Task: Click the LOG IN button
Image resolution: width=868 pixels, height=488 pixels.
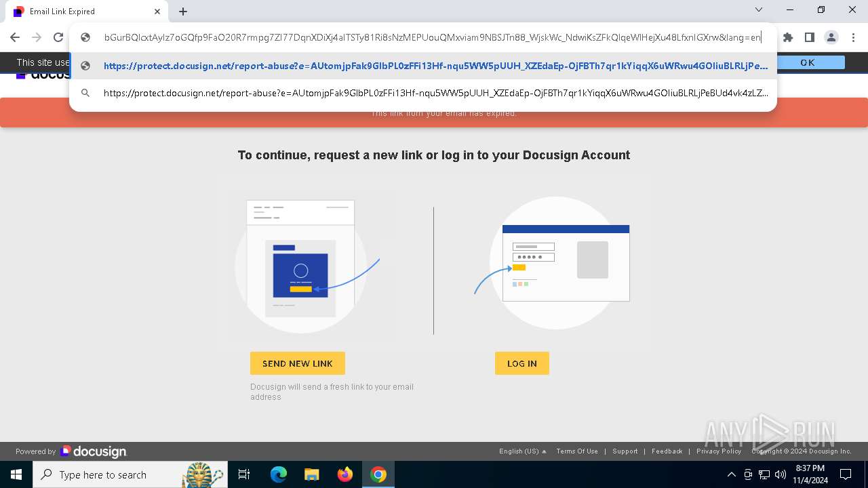Action: (522, 363)
